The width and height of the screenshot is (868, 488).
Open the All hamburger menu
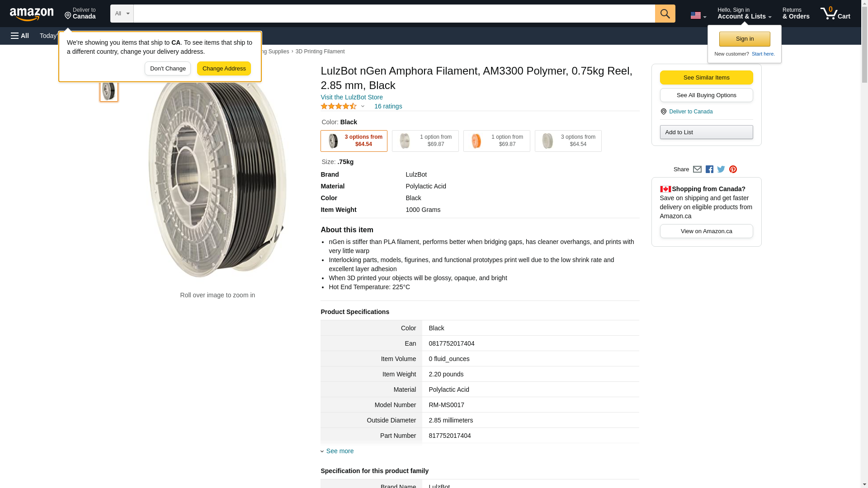(20, 36)
